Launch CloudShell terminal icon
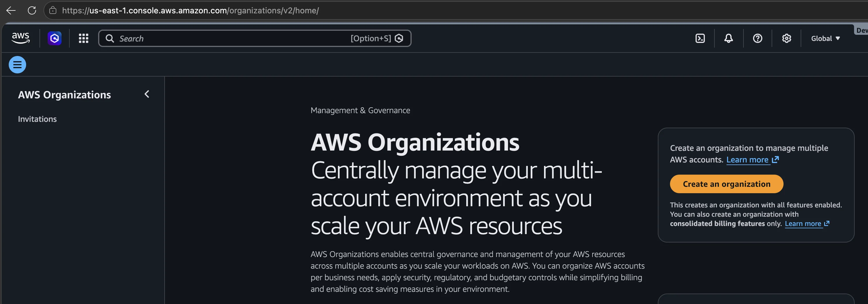868x304 pixels. (700, 38)
